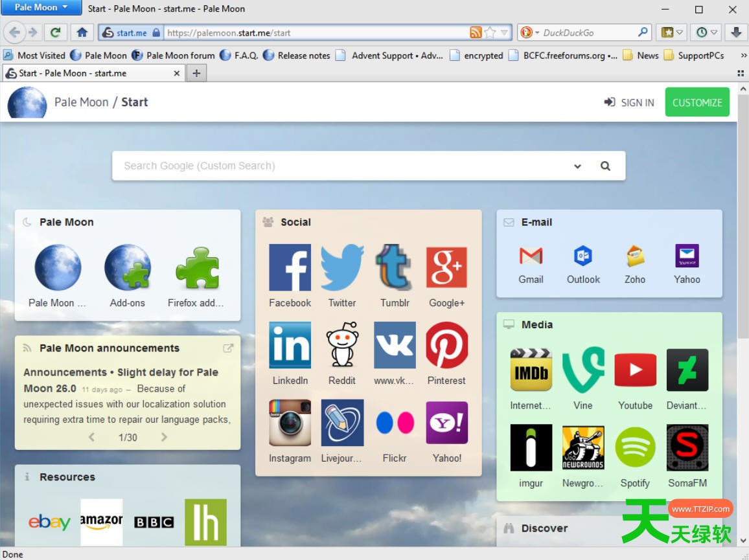
Task: Expand the search provider chevron on page
Action: click(577, 166)
